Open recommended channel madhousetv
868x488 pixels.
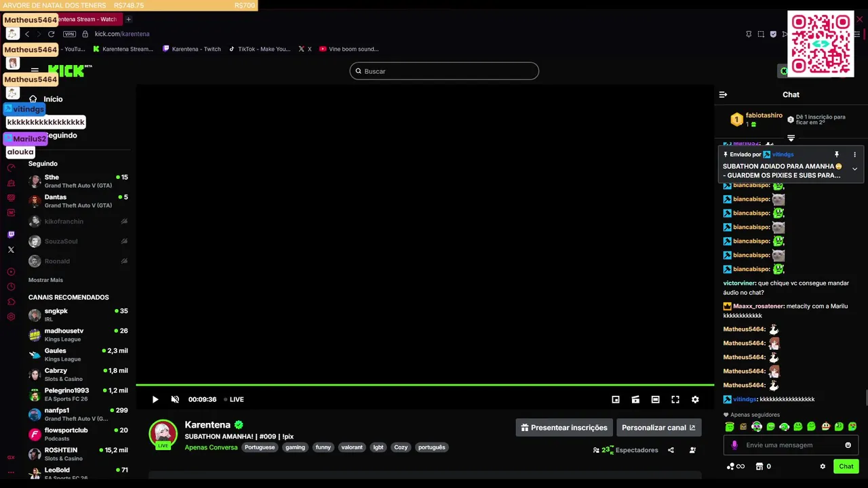pyautogui.click(x=78, y=334)
